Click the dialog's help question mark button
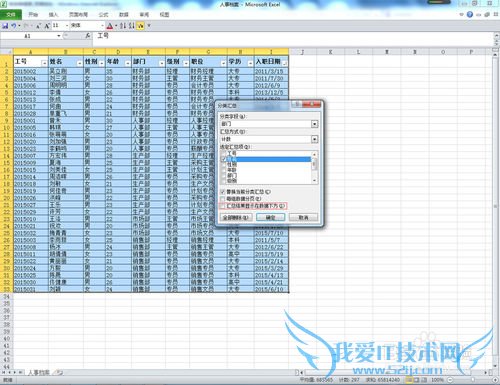 [297, 104]
